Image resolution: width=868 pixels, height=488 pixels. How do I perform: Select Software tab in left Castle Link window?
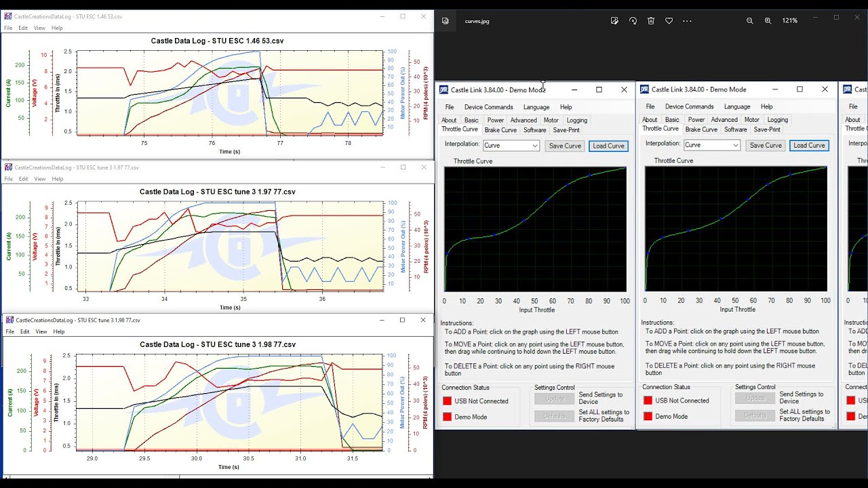(x=534, y=129)
